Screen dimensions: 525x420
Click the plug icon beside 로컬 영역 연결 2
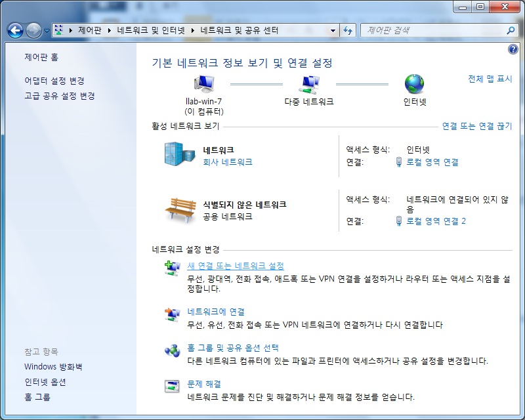(399, 221)
